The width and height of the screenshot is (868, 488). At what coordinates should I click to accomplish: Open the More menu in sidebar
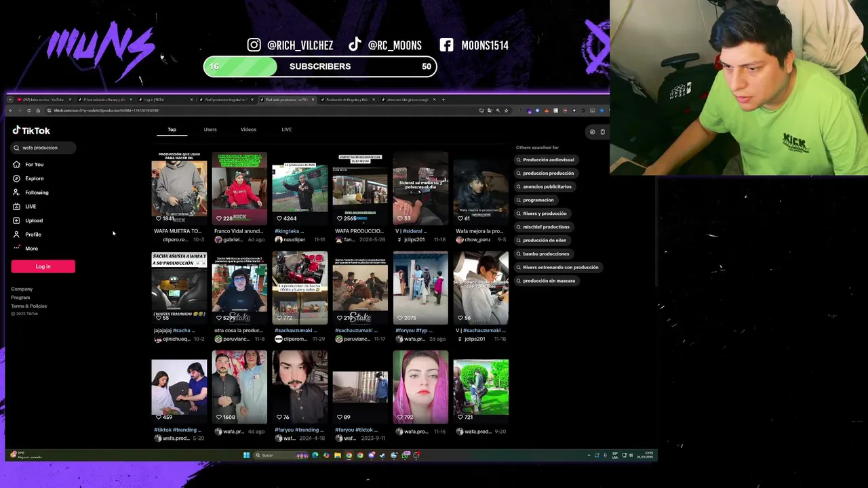point(25,248)
